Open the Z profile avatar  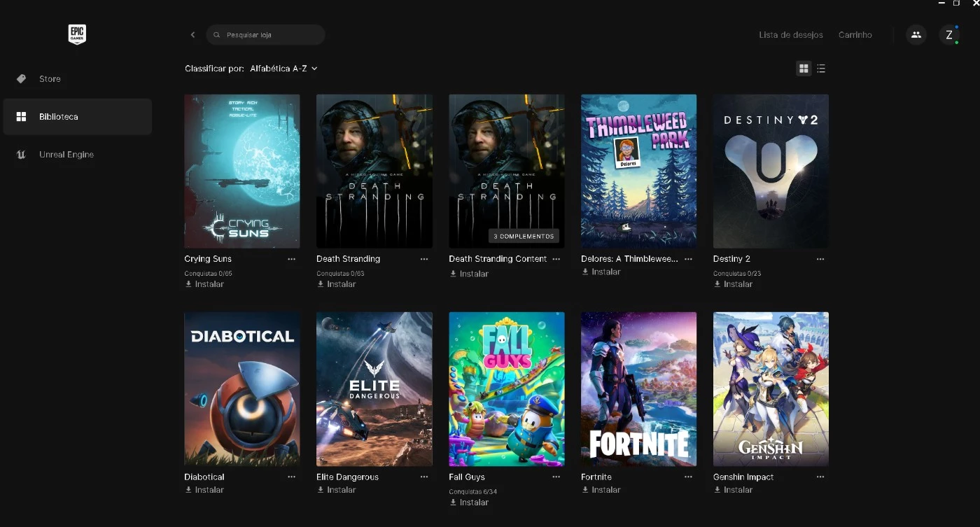click(949, 34)
